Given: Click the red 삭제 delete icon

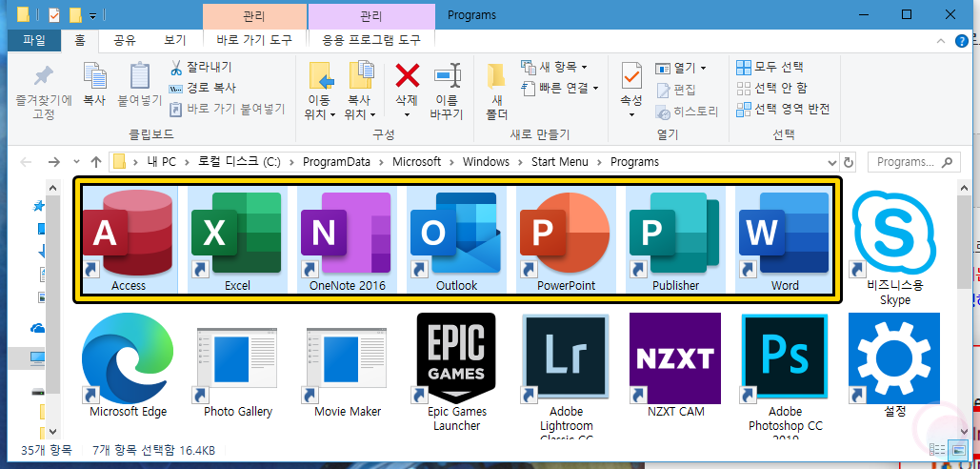Looking at the screenshot, I should coord(407,76).
